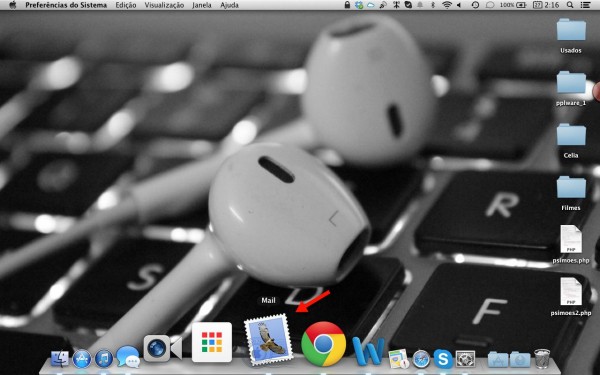Open the volume control in menu bar
600x375 pixels.
(459, 5)
